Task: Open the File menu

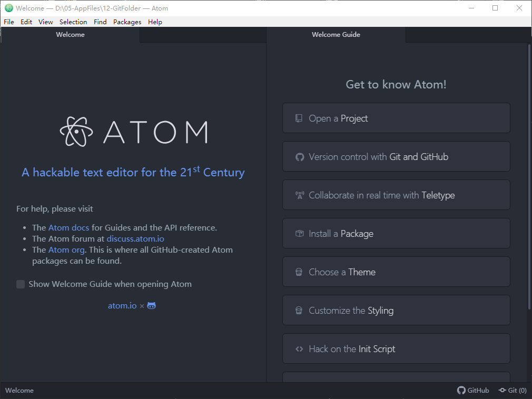Action: (x=9, y=22)
